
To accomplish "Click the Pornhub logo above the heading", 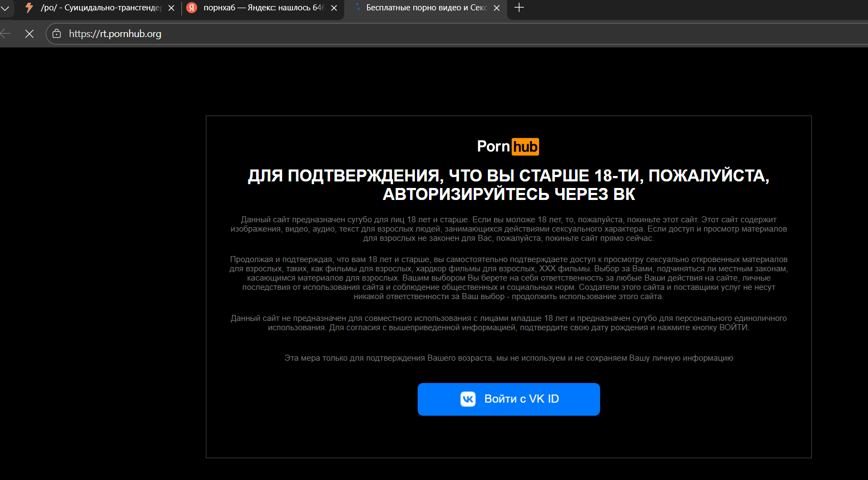I will [x=508, y=147].
